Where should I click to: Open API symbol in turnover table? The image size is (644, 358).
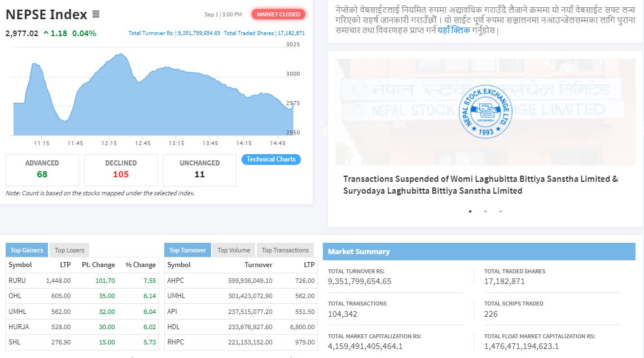(172, 312)
